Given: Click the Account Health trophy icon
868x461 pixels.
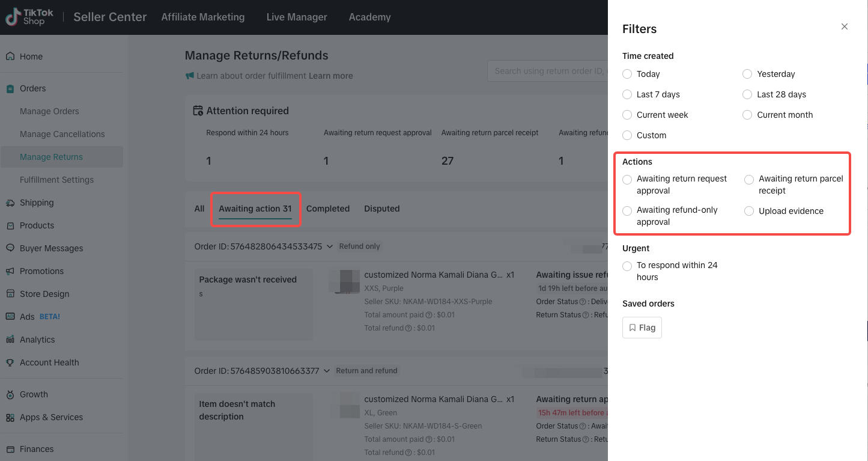Looking at the screenshot, I should 10,362.
